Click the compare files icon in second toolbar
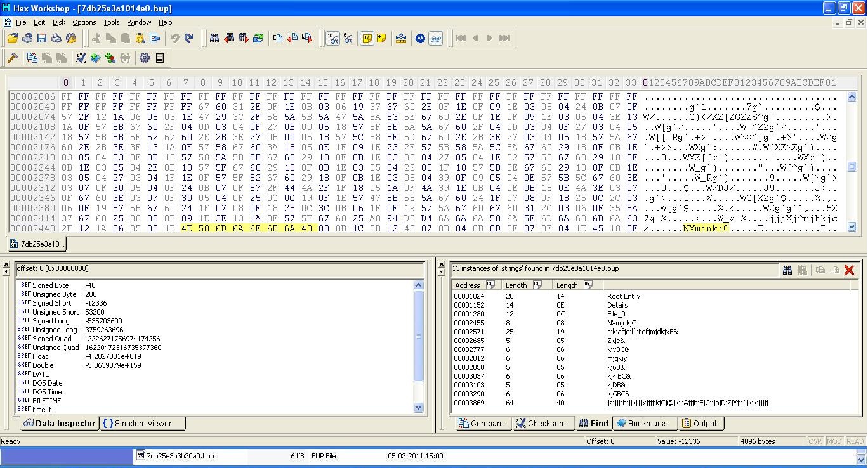Viewport: 868px width, 468px height. [x=32, y=58]
